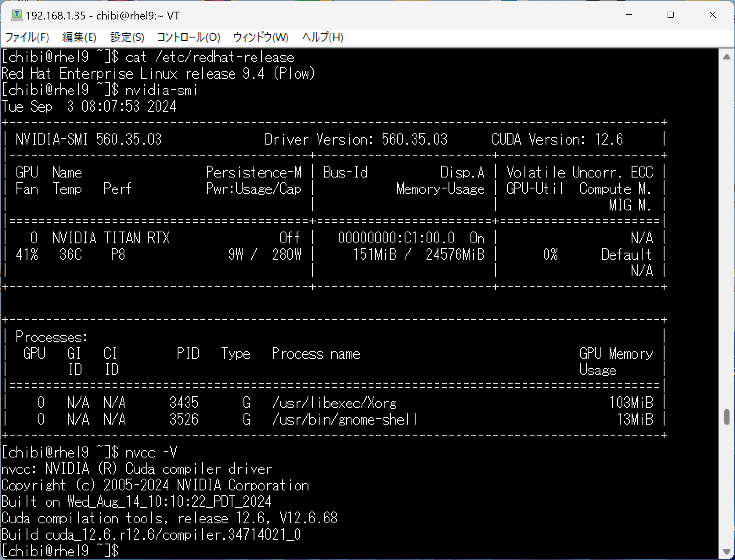The height and width of the screenshot is (560, 735).
Task: Maximize the terminal window
Action: click(x=670, y=15)
